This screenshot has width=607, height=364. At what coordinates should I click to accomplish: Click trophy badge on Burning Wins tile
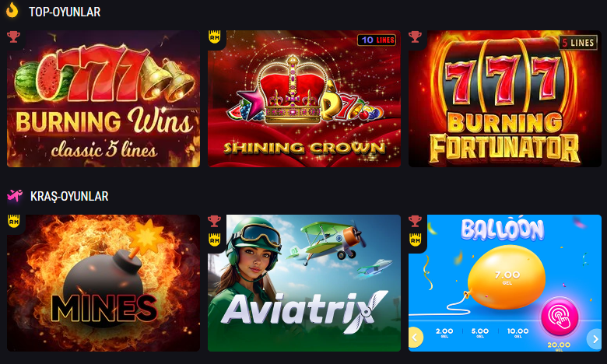click(13, 37)
